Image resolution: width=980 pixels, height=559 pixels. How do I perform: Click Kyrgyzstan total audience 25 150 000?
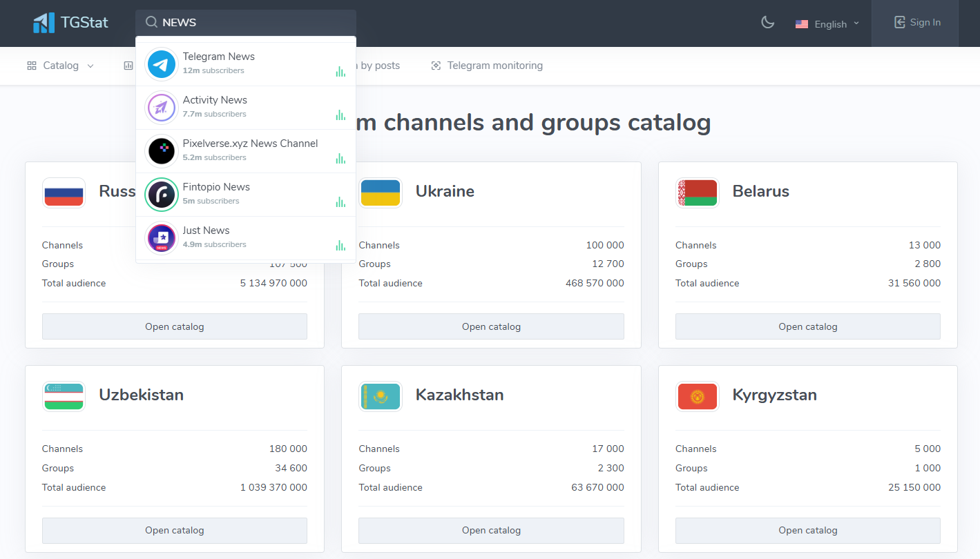point(914,487)
